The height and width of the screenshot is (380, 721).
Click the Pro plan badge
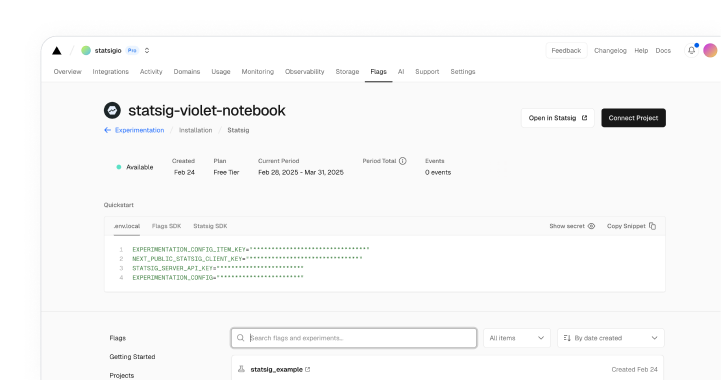[132, 51]
